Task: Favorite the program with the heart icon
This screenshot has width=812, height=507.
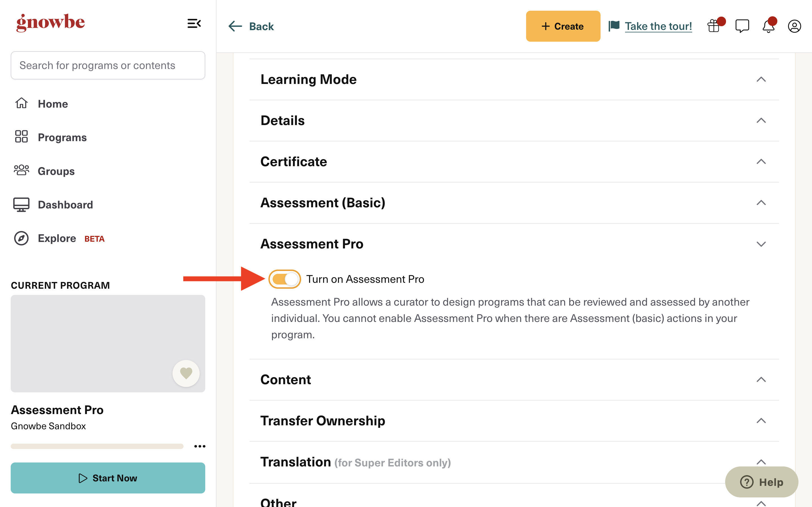Action: 186,373
